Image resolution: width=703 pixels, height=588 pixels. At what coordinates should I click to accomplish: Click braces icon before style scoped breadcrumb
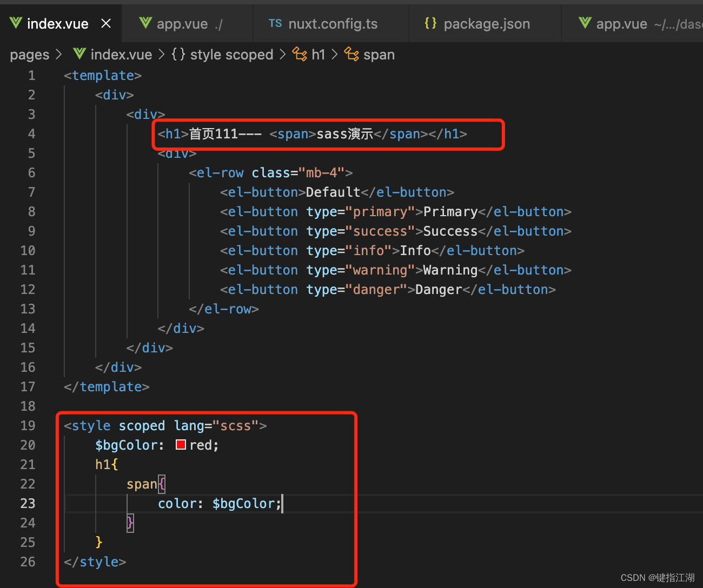point(178,54)
